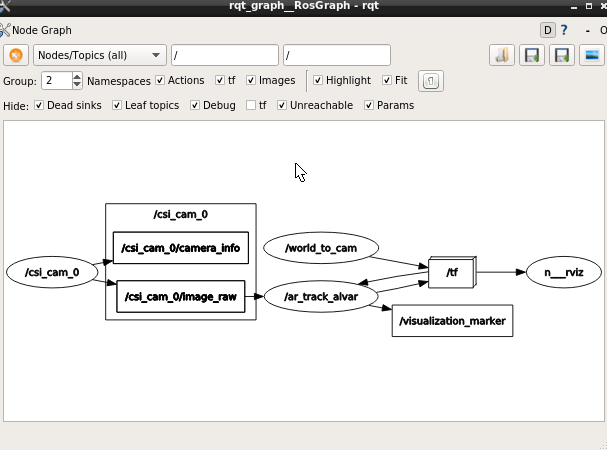Screen dimensions: 607x450
Task: Toggle the Highlight checkbox
Action: pyautogui.click(x=318, y=80)
